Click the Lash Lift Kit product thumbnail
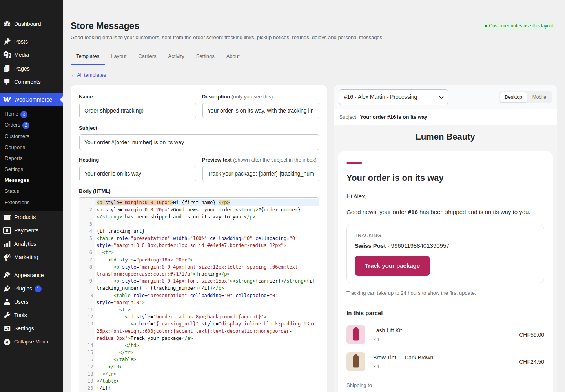Screen dimensions: 565x392 [x=356, y=335]
